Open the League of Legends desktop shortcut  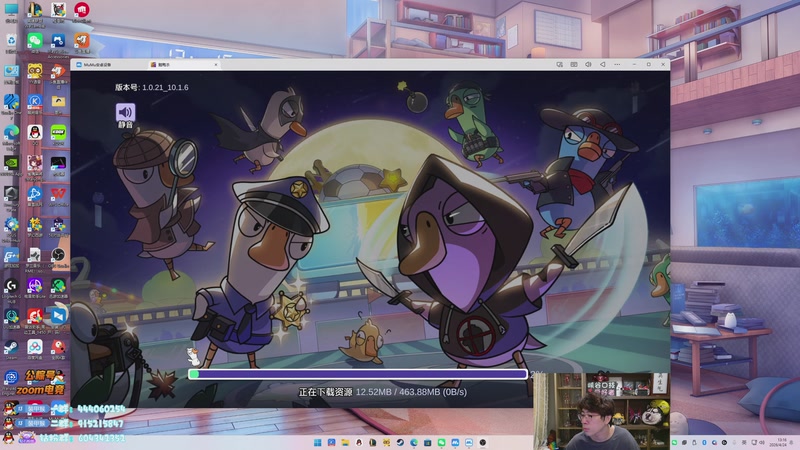(x=35, y=12)
